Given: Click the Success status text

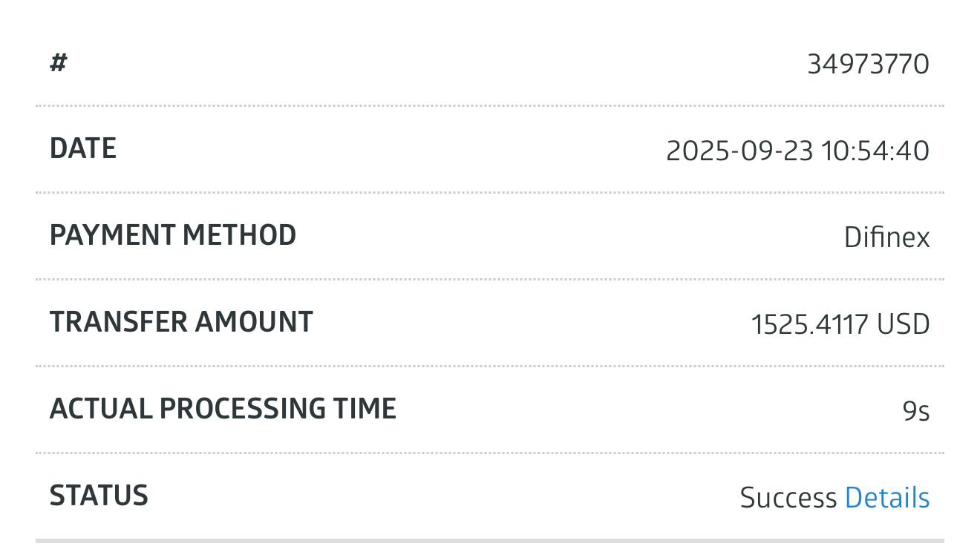Looking at the screenshot, I should 788,498.
